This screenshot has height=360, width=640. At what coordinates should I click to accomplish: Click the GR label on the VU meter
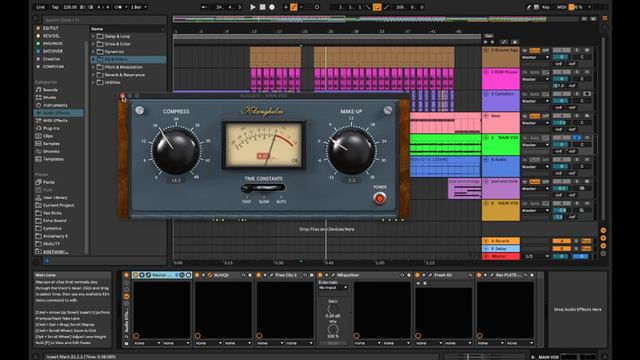pyautogui.click(x=295, y=161)
